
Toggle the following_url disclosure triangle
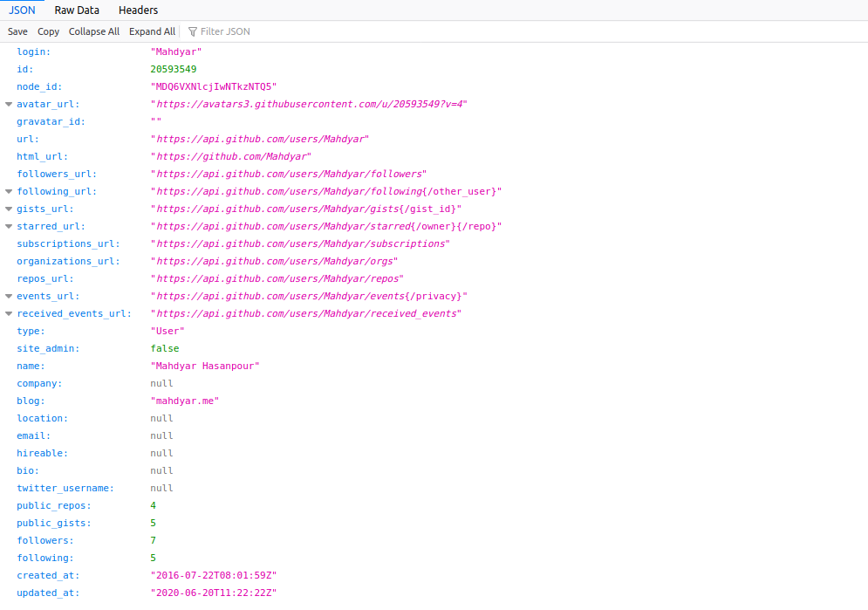9,191
